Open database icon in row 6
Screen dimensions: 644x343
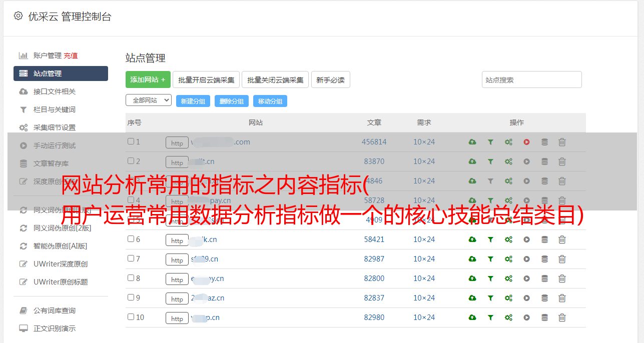click(x=544, y=239)
